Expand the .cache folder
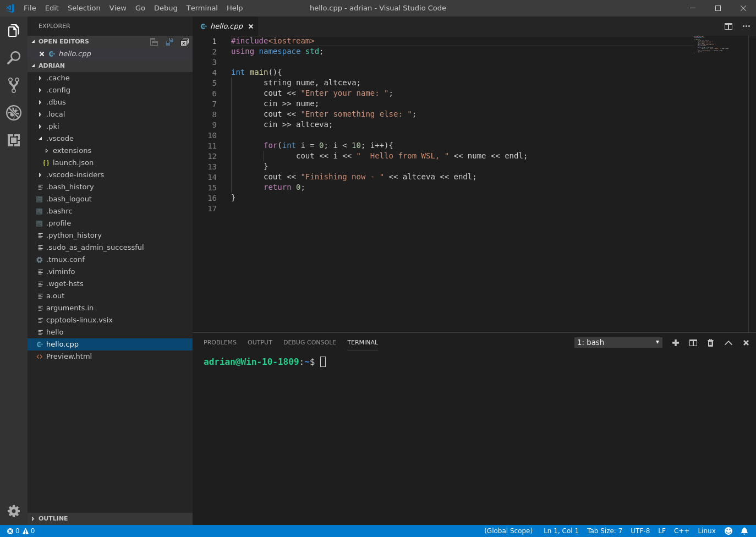 (x=40, y=78)
